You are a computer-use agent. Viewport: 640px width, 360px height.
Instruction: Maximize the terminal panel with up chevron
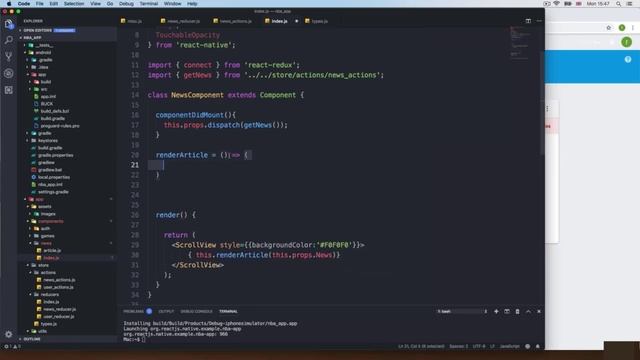pos(528,311)
